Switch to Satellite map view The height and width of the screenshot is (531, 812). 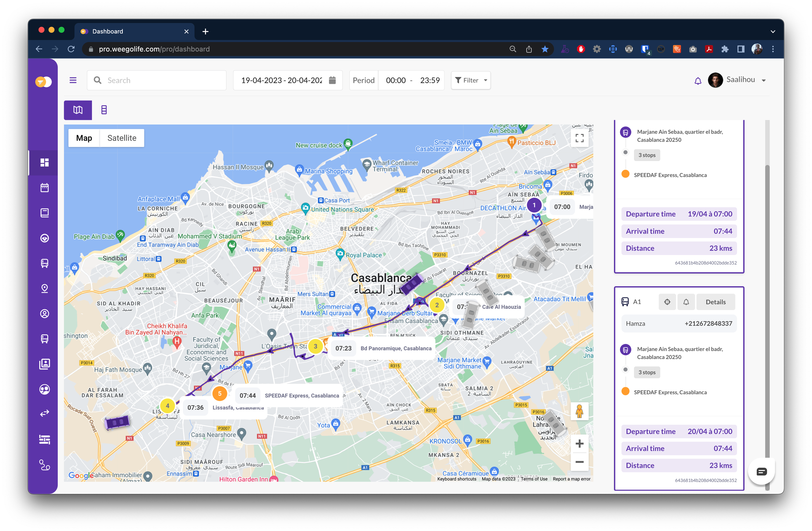pos(122,138)
